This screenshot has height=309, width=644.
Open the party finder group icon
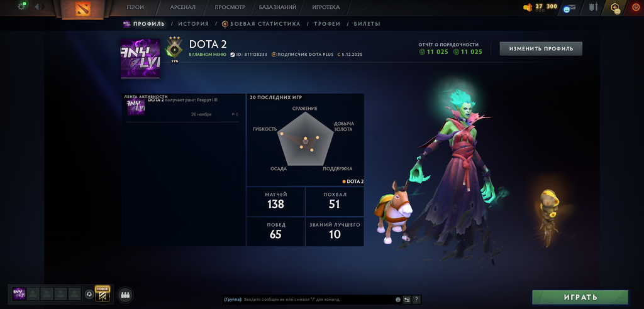point(126,295)
